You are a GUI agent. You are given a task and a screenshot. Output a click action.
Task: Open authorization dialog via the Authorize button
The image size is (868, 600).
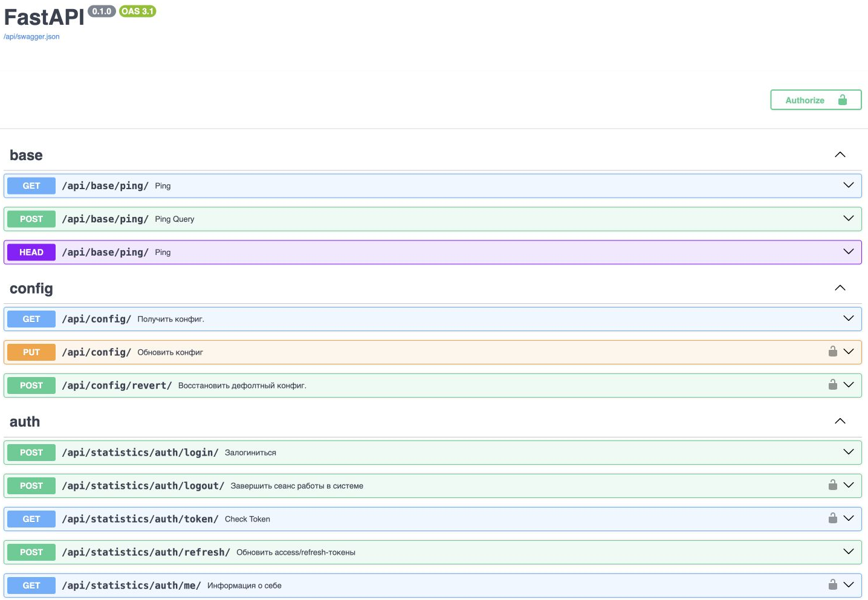pos(816,100)
